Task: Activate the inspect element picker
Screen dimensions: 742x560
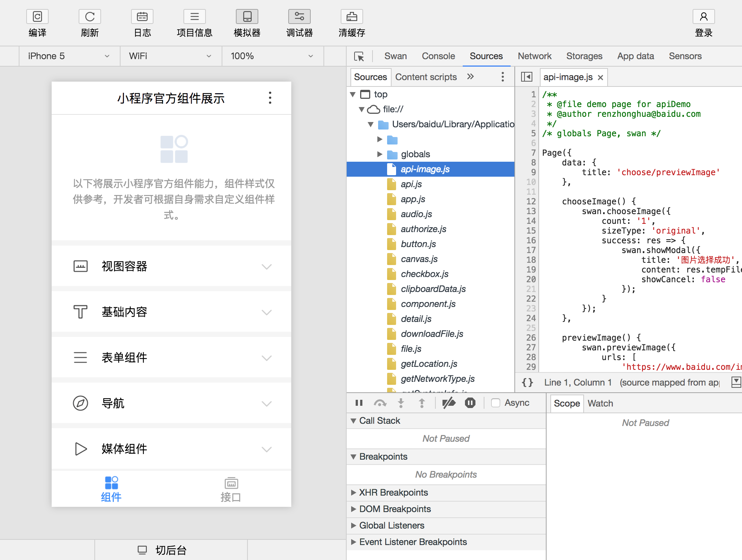Action: [359, 57]
